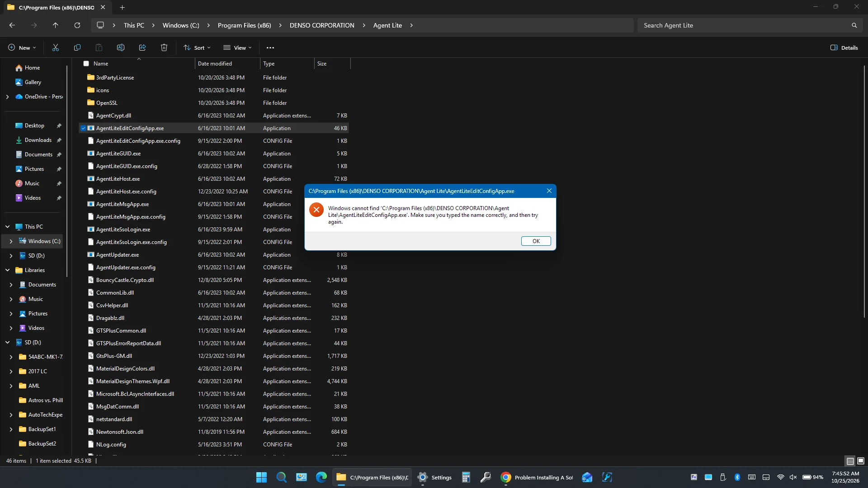Toggle the select-all checkbox in header

click(x=86, y=64)
